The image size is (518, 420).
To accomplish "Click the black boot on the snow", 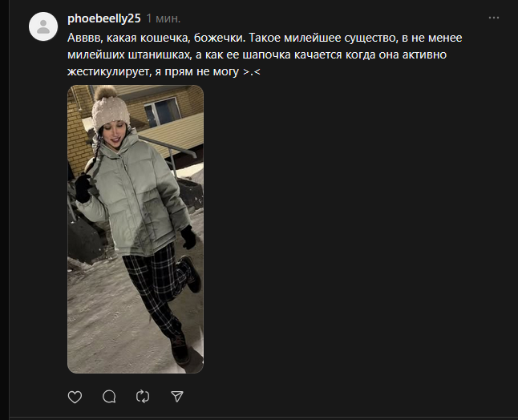I will pyautogui.click(x=180, y=350).
